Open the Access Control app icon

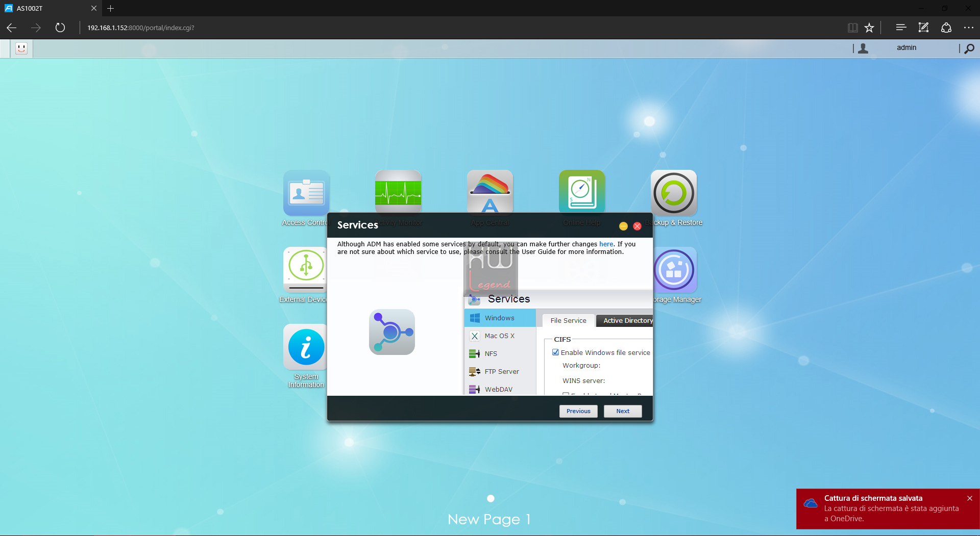click(x=306, y=193)
